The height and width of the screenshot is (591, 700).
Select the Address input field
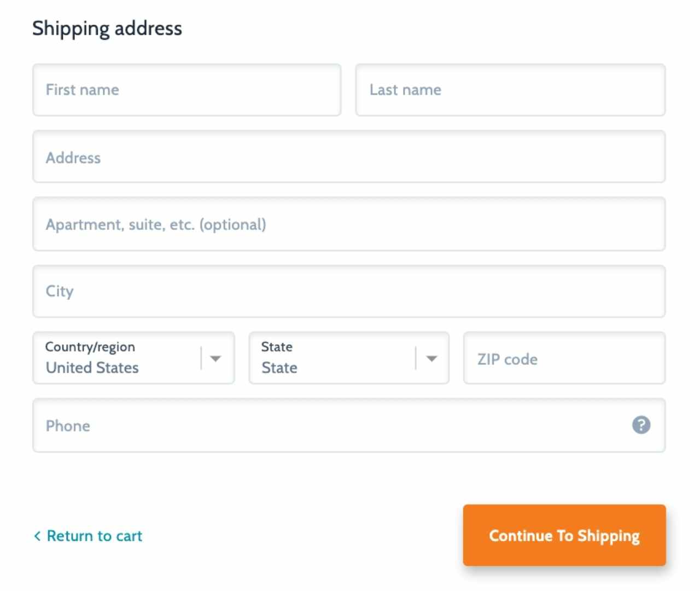pos(348,157)
